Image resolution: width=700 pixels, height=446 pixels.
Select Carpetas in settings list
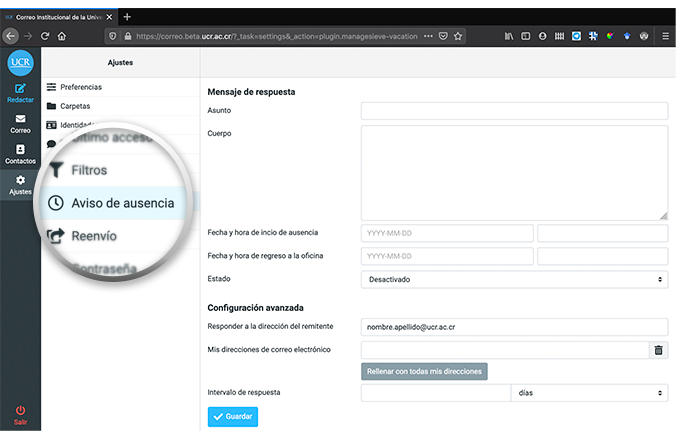point(75,105)
